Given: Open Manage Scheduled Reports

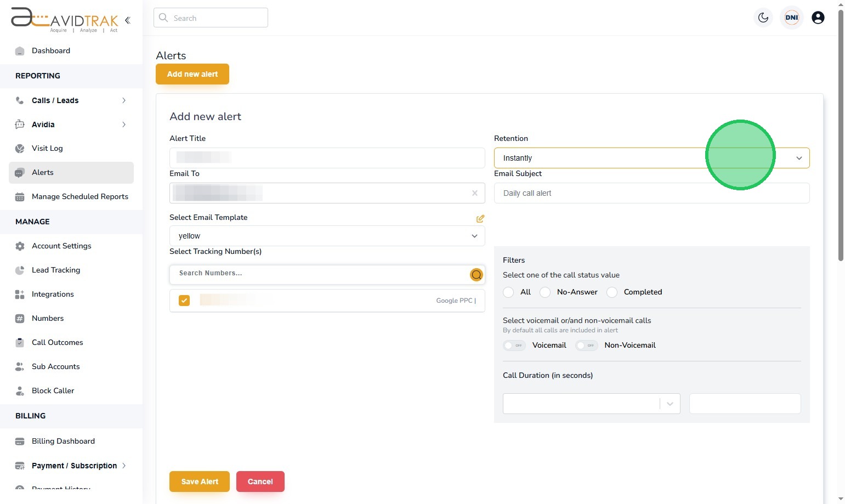Looking at the screenshot, I should pos(80,196).
